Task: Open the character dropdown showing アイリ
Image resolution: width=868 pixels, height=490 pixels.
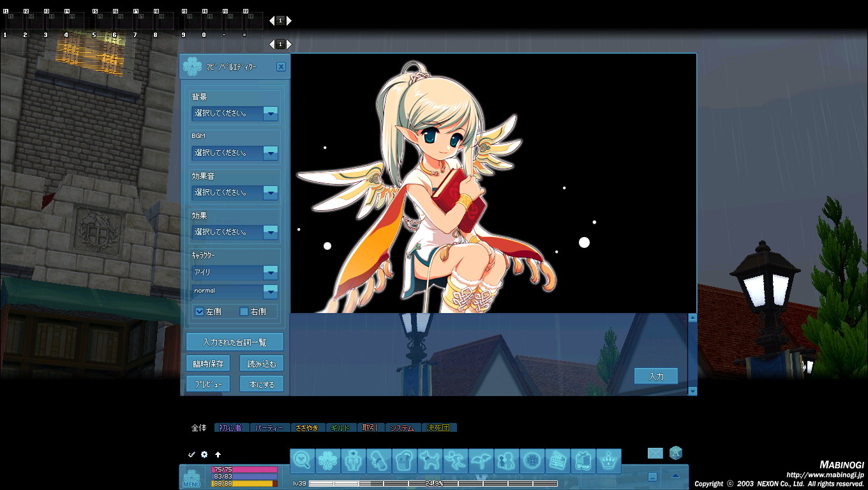Action: point(235,272)
